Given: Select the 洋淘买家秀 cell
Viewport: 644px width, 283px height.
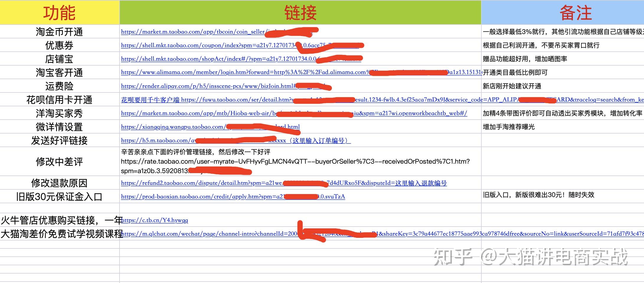Looking at the screenshot, I should click(x=60, y=113).
